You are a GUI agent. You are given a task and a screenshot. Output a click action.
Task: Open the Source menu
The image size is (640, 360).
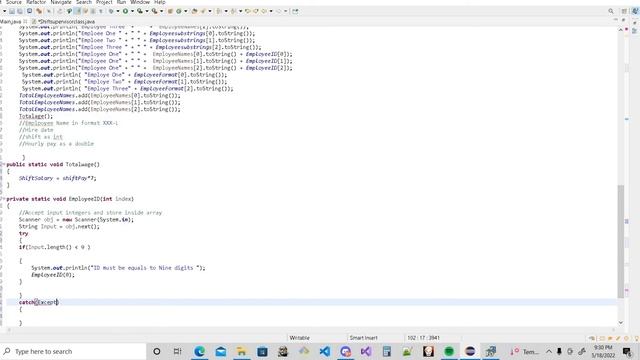click(13, 2)
